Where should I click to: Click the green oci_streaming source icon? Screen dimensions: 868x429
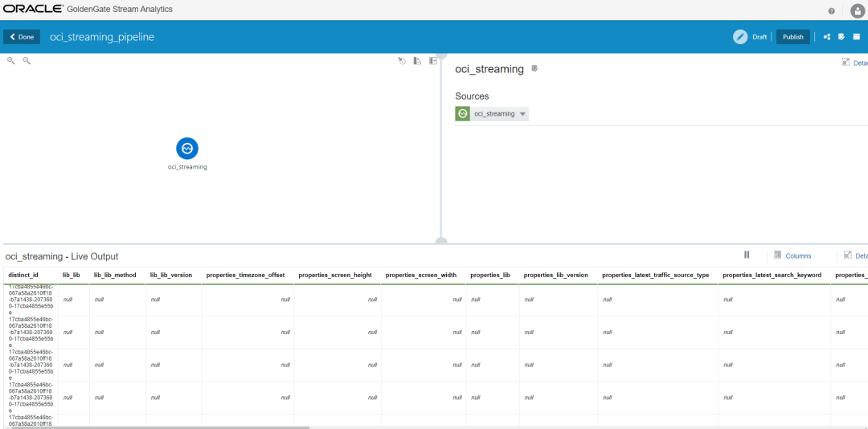click(462, 113)
